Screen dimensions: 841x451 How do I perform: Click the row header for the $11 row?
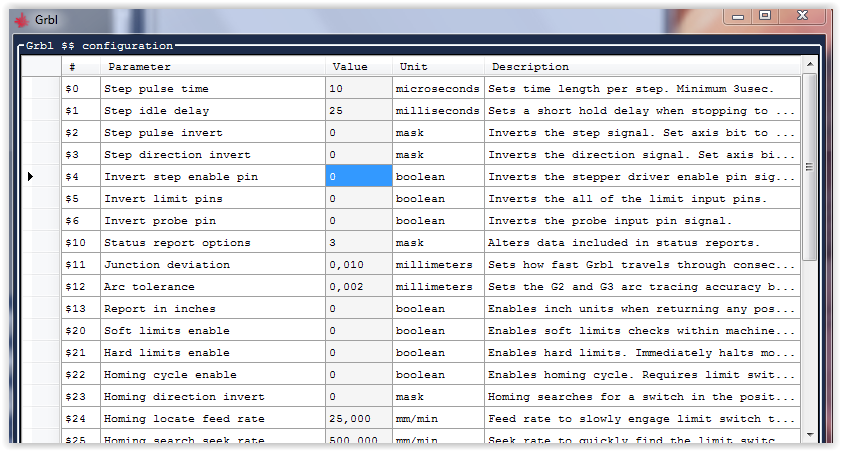[42, 264]
